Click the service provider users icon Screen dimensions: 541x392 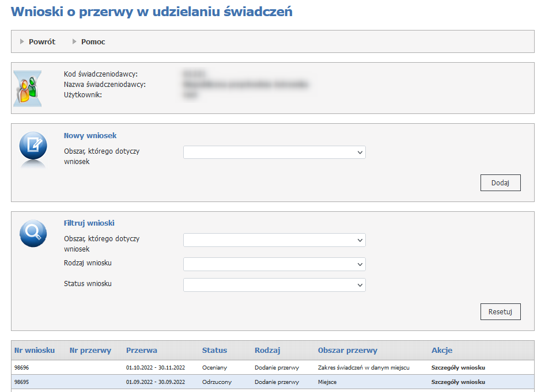(27, 89)
